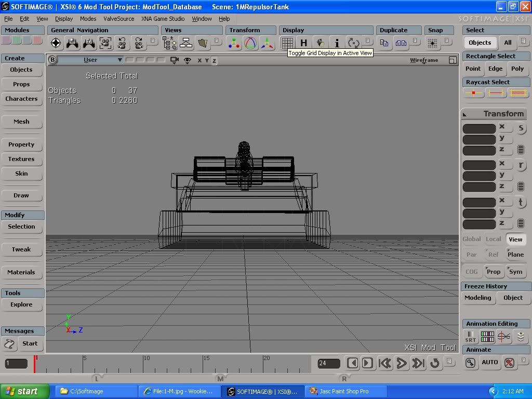Open the Dopesheet icon in Animation Editing
The height and width of the screenshot is (399, 532).
pos(487,337)
